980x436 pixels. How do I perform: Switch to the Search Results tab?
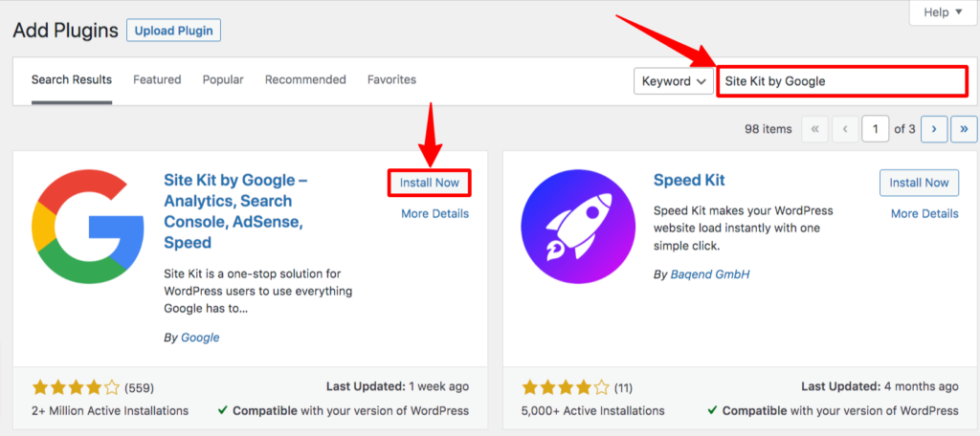pyautogui.click(x=72, y=80)
